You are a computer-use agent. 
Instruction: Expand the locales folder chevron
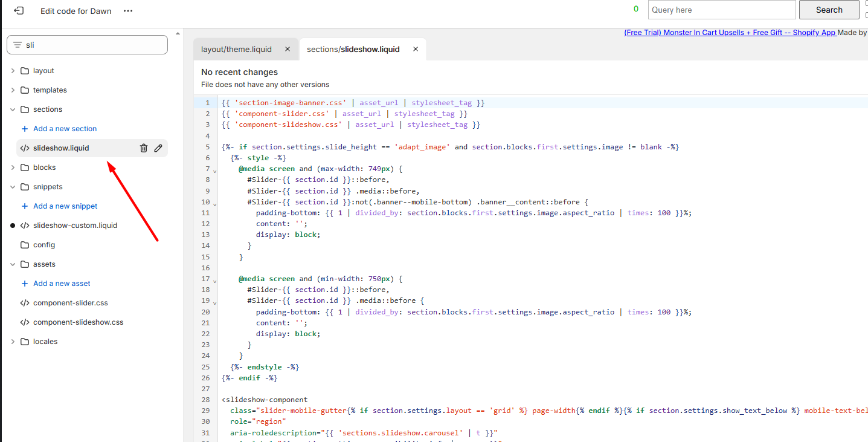point(13,342)
